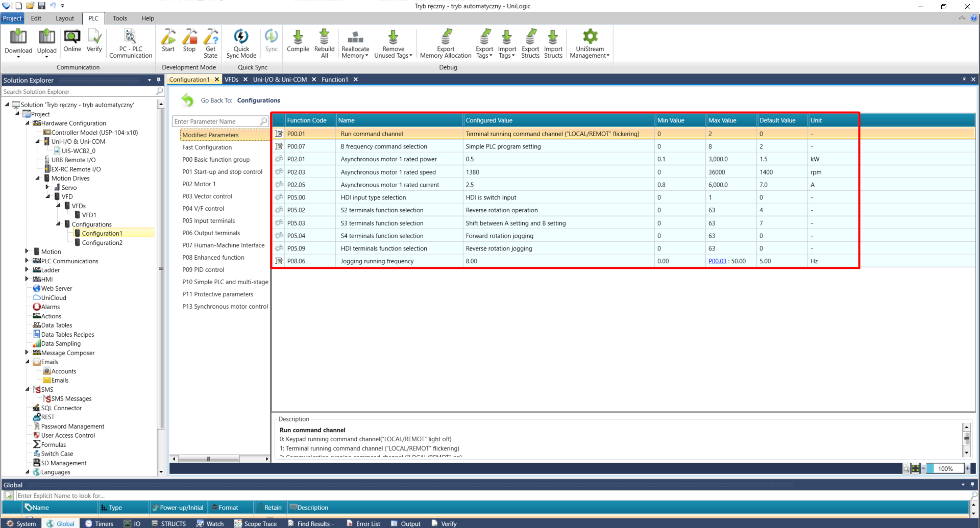Open the Watch bottom tab
The height and width of the screenshot is (528, 980).
click(210, 523)
